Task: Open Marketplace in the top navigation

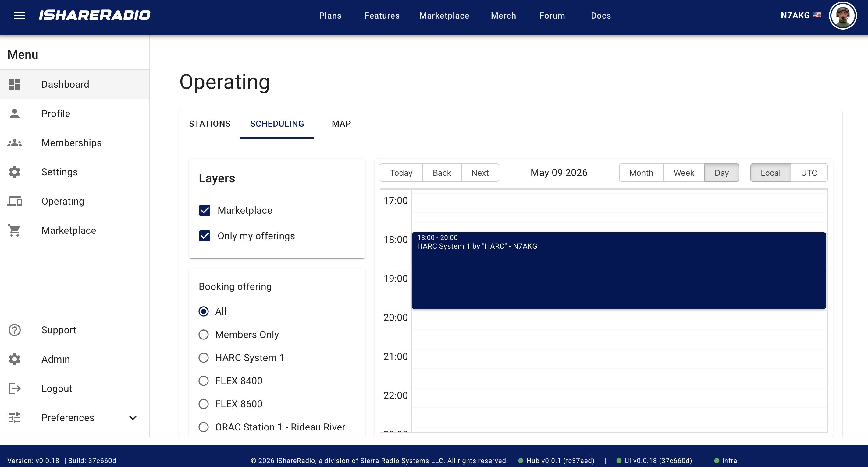Action: 444,16
